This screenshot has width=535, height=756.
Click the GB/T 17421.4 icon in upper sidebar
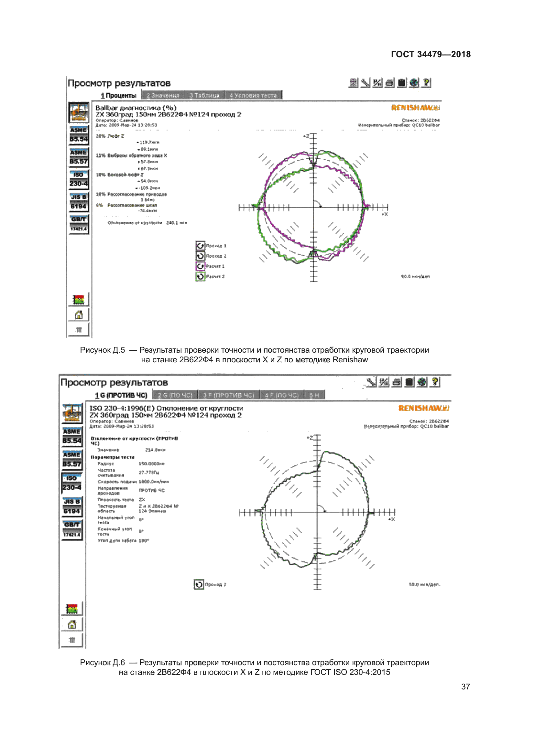click(x=78, y=224)
